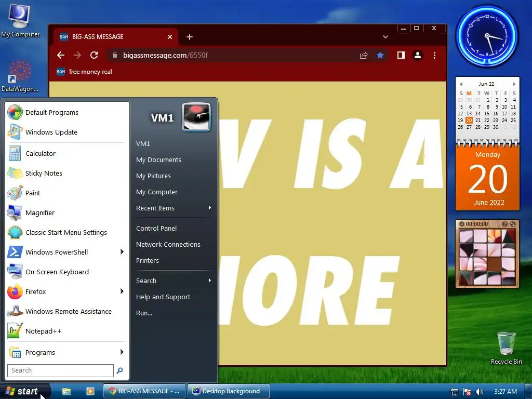Screen dimensions: 532x399
Task: Go back in the Chrome browser
Action: tap(61, 55)
